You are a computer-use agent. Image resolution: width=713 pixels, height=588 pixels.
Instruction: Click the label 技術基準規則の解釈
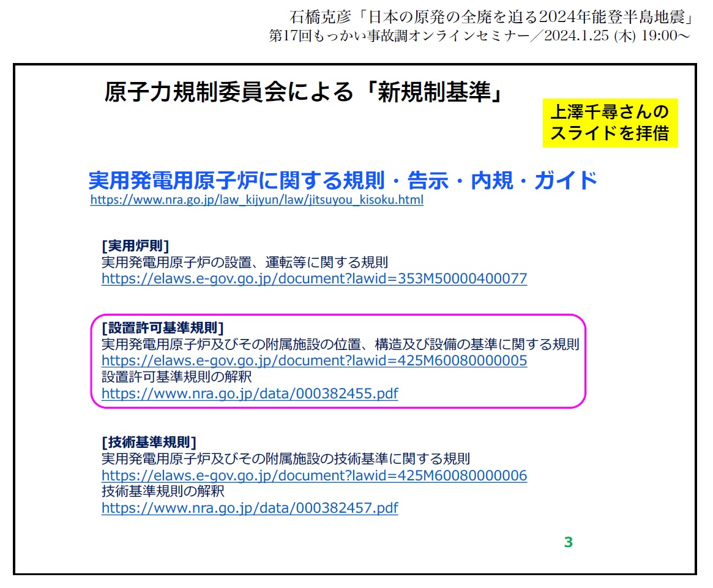coord(163,491)
